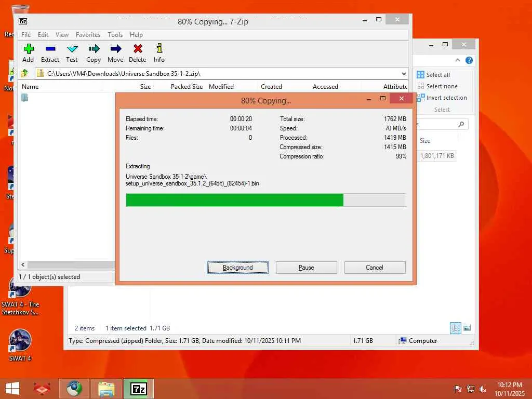Click the red Delete icon
The width and height of the screenshot is (532, 399).
(x=137, y=53)
